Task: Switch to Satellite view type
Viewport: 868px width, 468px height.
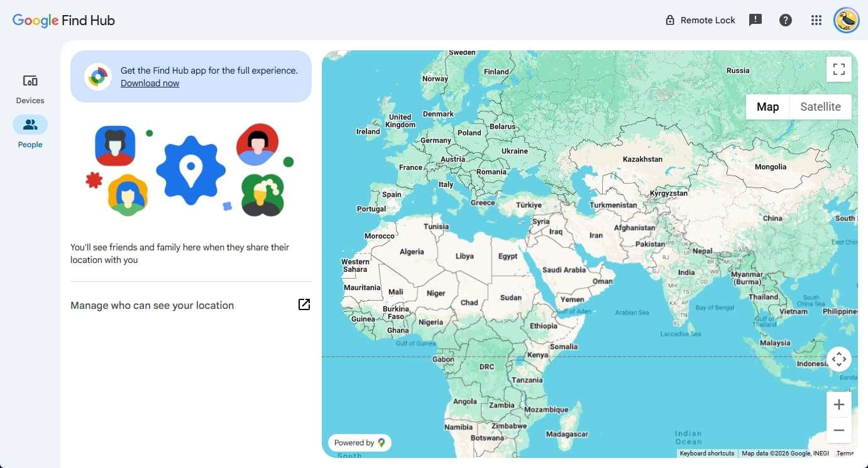Action: [x=820, y=107]
